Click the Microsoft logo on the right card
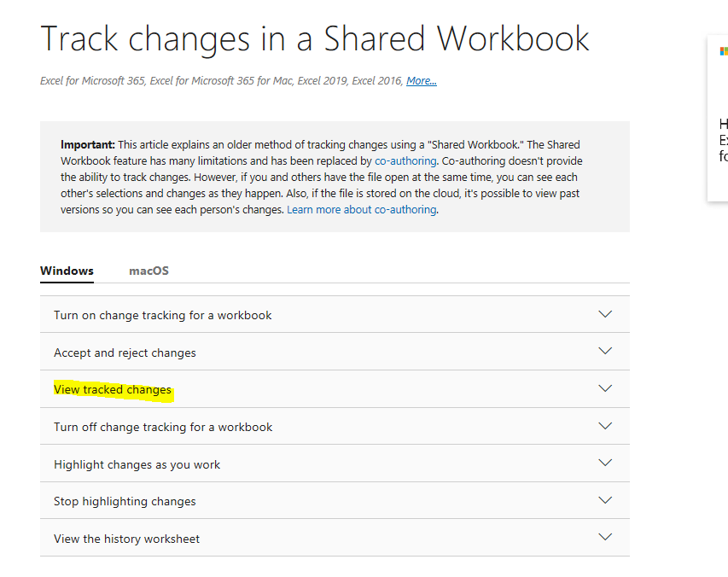Screen dimensions: 728x577 click(724, 51)
